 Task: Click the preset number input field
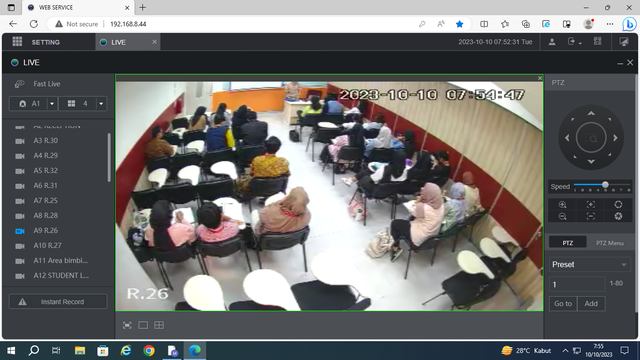(x=577, y=284)
